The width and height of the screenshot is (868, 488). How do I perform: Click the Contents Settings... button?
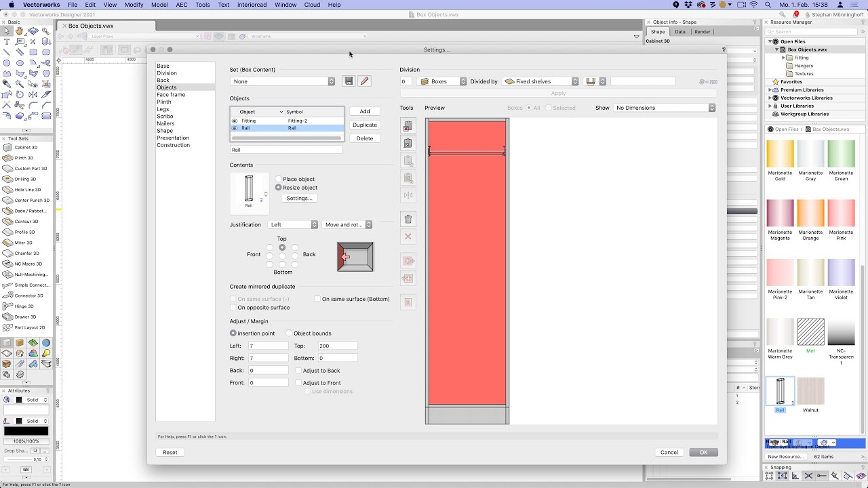[299, 198]
